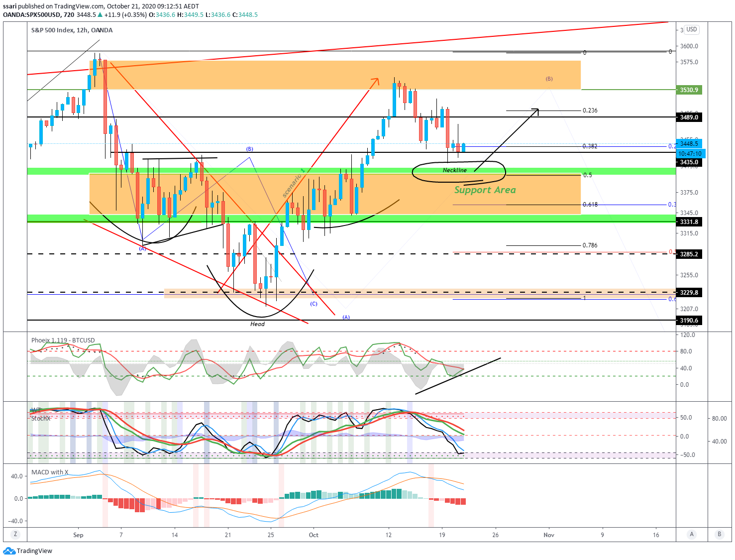The image size is (735, 560).
Task: Select the 0.236 Fibonacci level label
Action: tap(590, 111)
